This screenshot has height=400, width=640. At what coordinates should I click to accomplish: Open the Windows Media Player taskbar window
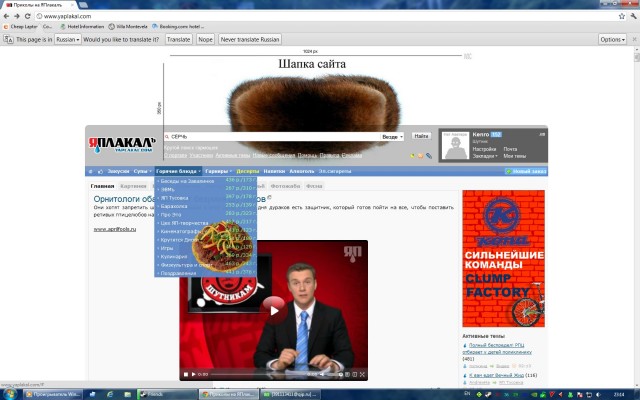pyautogui.click(x=53, y=394)
